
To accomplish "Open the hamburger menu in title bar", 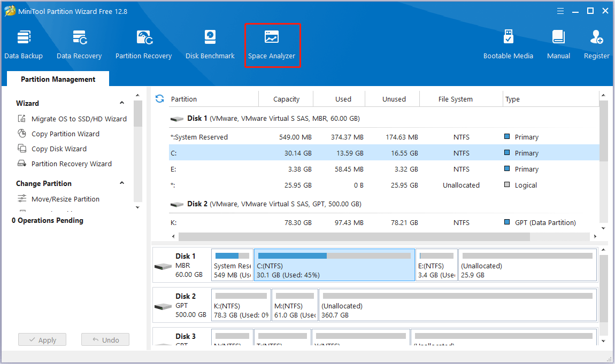I will pos(560,11).
